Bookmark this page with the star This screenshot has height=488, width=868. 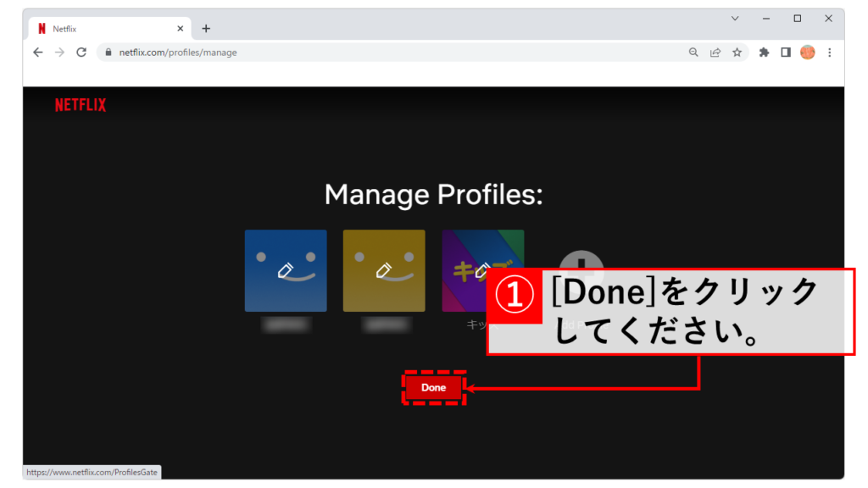737,53
